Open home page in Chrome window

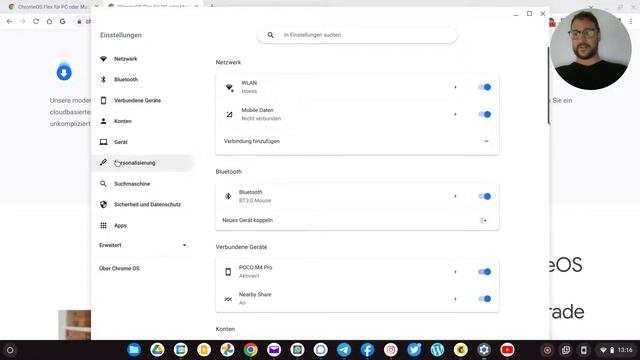(x=49, y=21)
